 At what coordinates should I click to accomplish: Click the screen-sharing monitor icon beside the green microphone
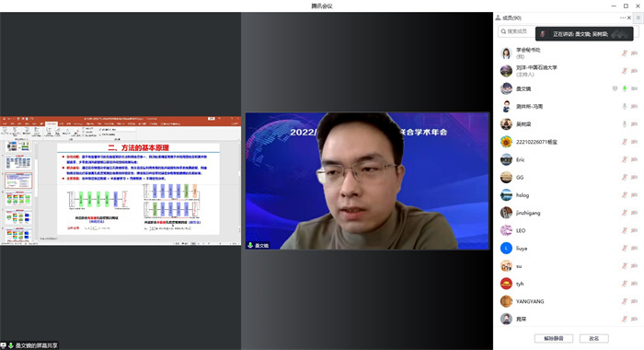(x=615, y=88)
